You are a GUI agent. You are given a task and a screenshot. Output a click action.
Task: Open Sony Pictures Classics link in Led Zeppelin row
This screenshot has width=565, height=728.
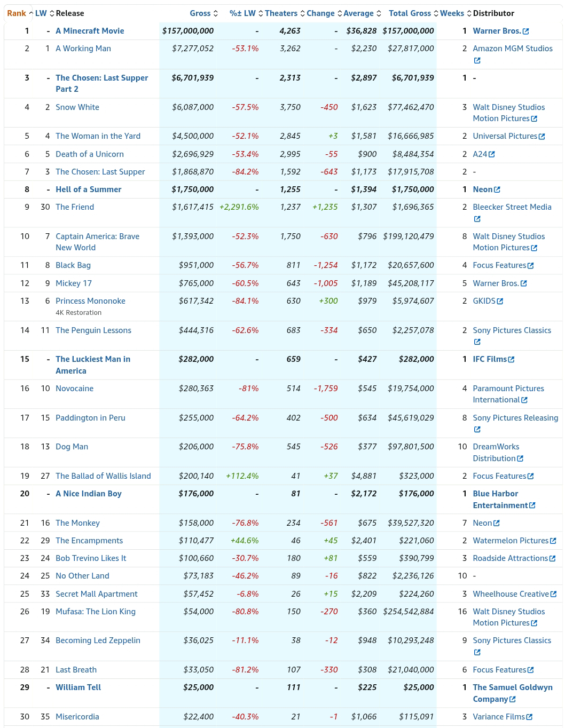512,640
